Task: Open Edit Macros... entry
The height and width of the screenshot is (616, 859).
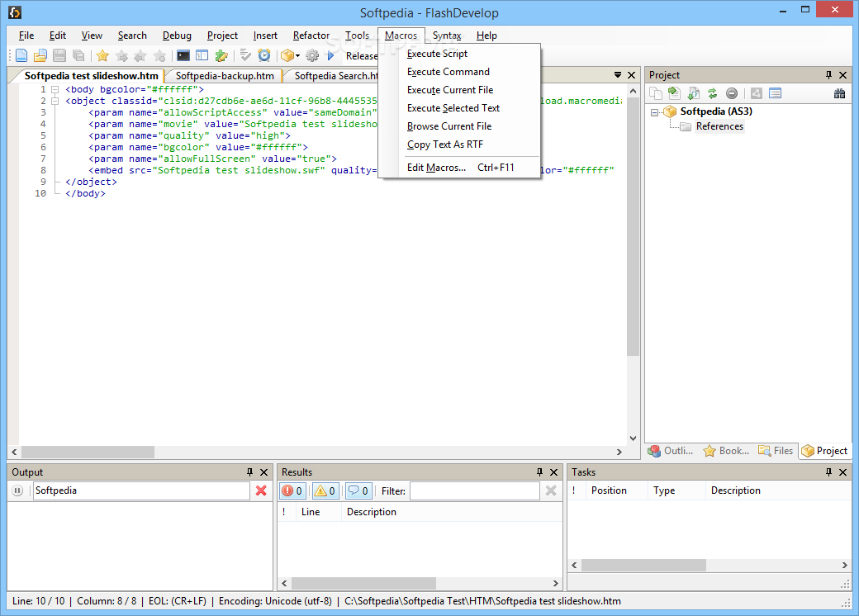Action: [459, 168]
